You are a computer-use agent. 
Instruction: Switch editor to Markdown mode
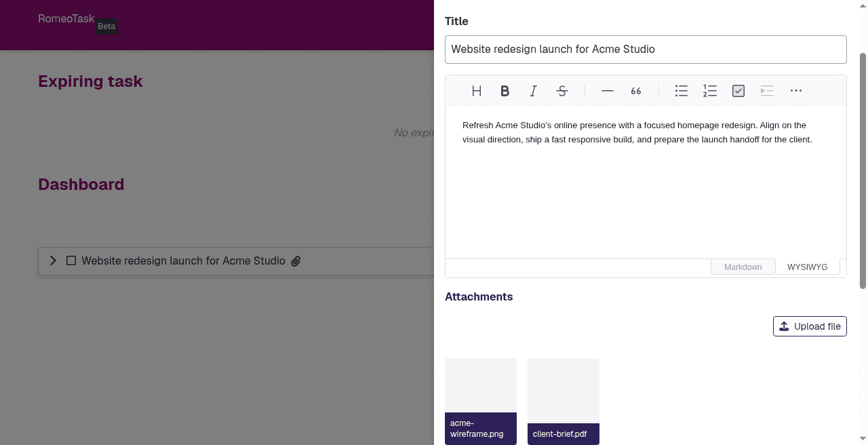[743, 267]
